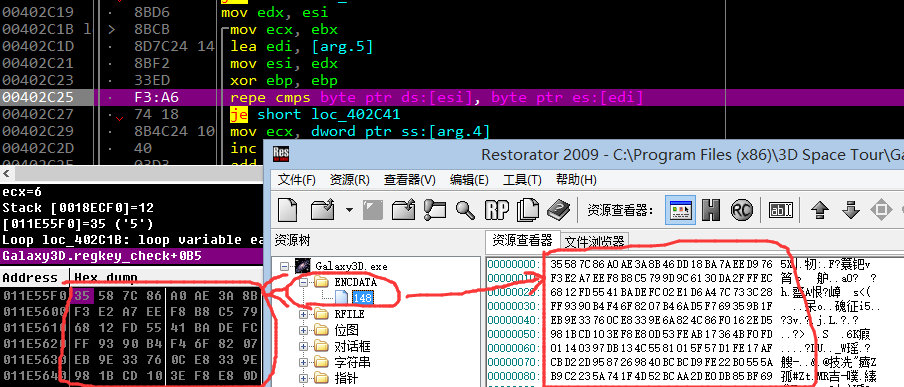Select the Galaxy3D.exe tree item
The width and height of the screenshot is (904, 387).
click(x=351, y=266)
